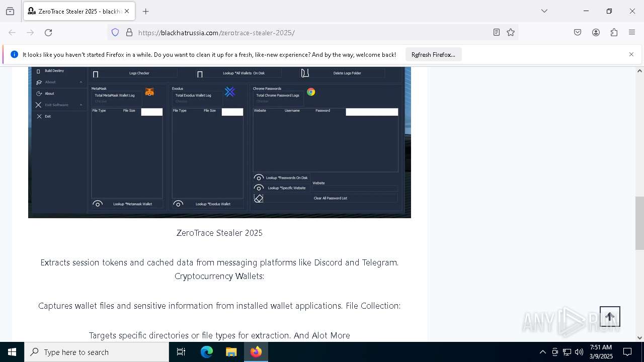644x362 pixels.
Task: Close the ZeroTrace Stealer 2025 tab
Action: click(127, 11)
